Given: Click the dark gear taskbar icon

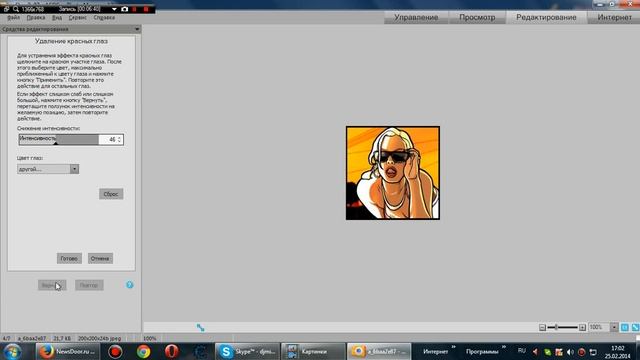Looking at the screenshot, I should tap(200, 351).
